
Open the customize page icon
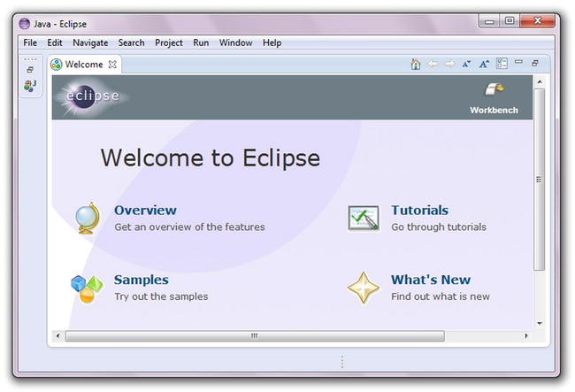[x=502, y=64]
